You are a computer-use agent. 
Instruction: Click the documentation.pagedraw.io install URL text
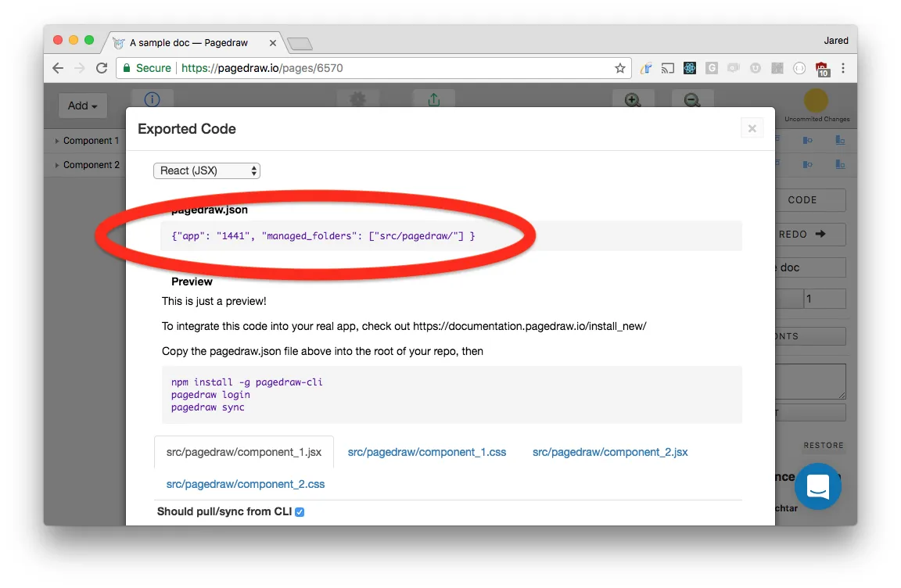tap(529, 326)
